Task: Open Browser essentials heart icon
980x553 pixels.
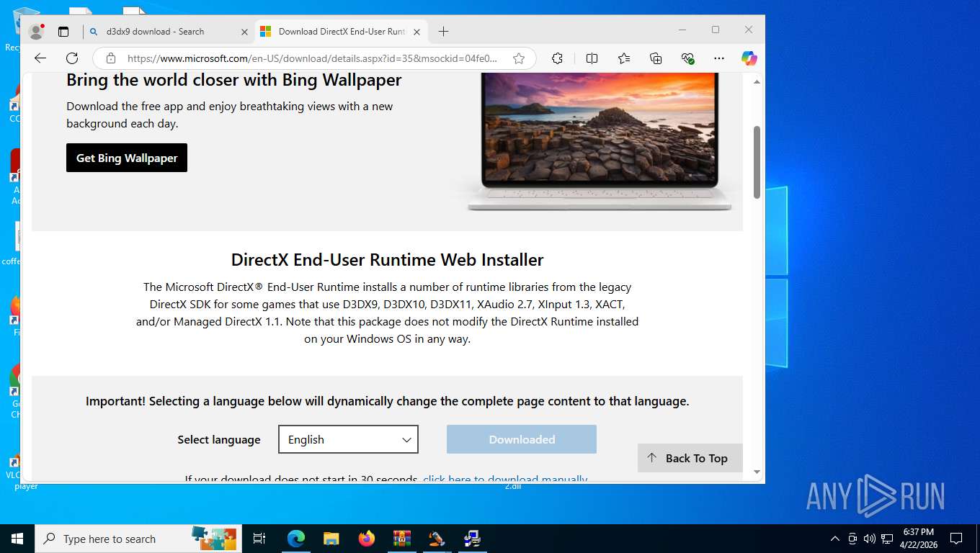Action: tap(687, 58)
